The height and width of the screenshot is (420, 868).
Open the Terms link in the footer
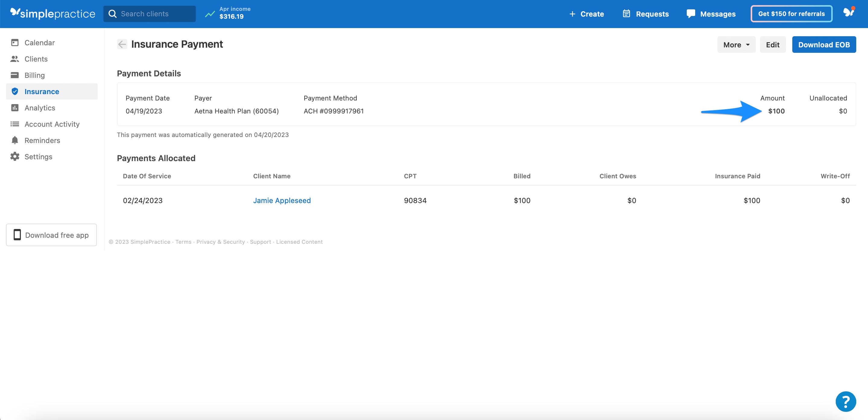coord(183,242)
